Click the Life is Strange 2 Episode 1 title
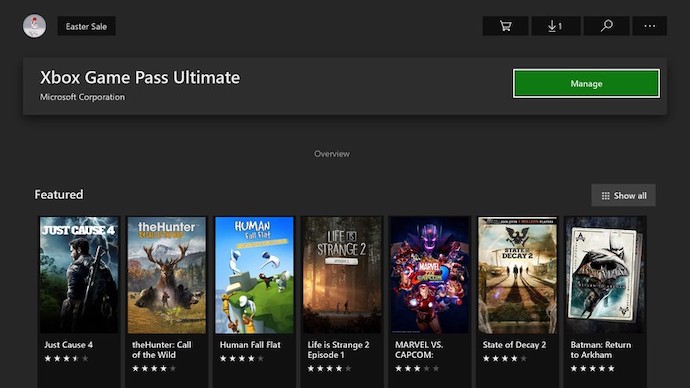Viewport: 690px width, 388px height. click(338, 350)
